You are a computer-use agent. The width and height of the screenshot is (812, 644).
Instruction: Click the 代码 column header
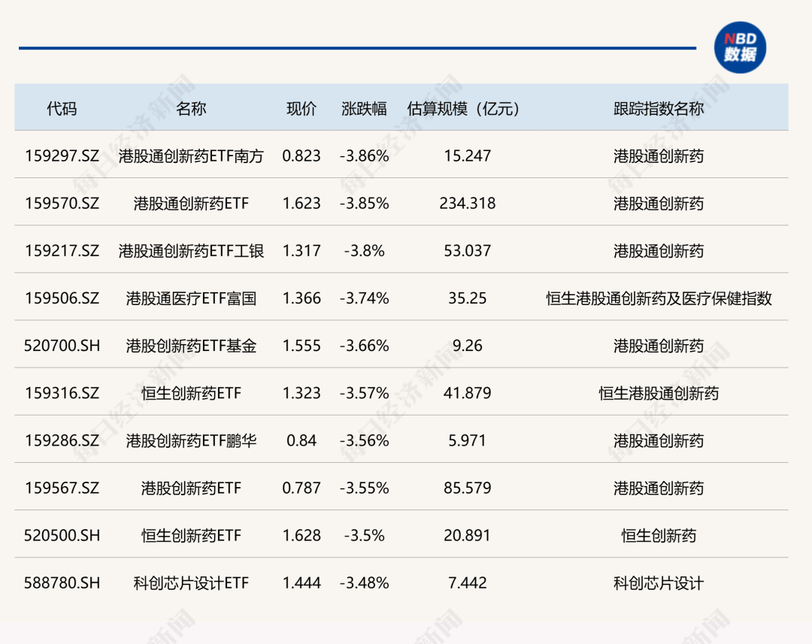tap(60, 107)
